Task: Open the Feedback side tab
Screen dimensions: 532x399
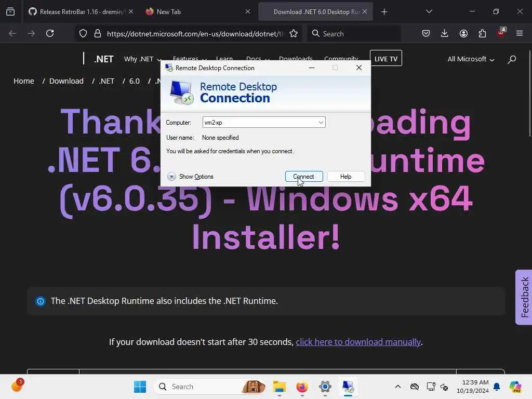Action: tap(524, 297)
